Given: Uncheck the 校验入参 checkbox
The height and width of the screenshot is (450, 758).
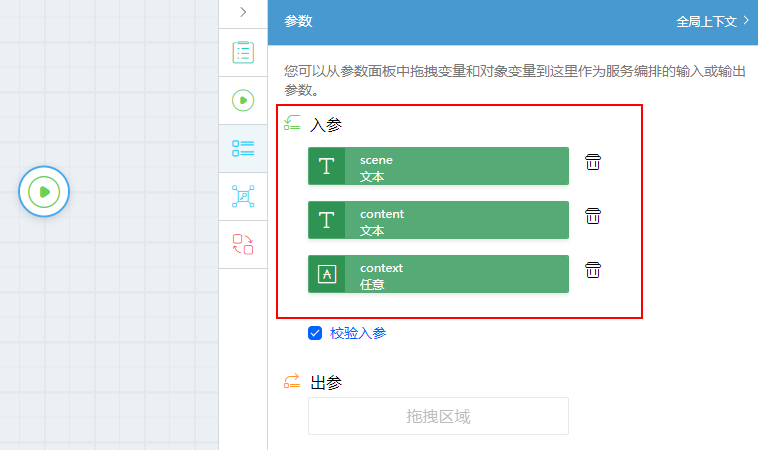Looking at the screenshot, I should pyautogui.click(x=315, y=333).
